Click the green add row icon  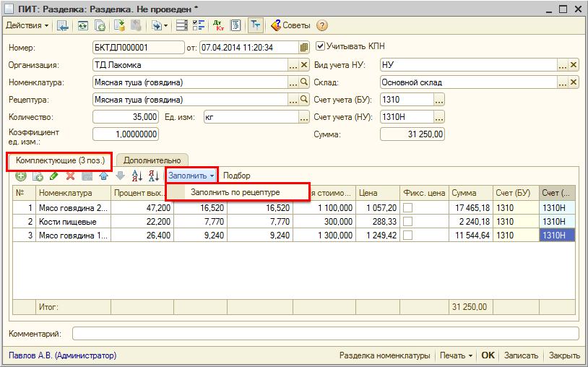[x=21, y=176]
